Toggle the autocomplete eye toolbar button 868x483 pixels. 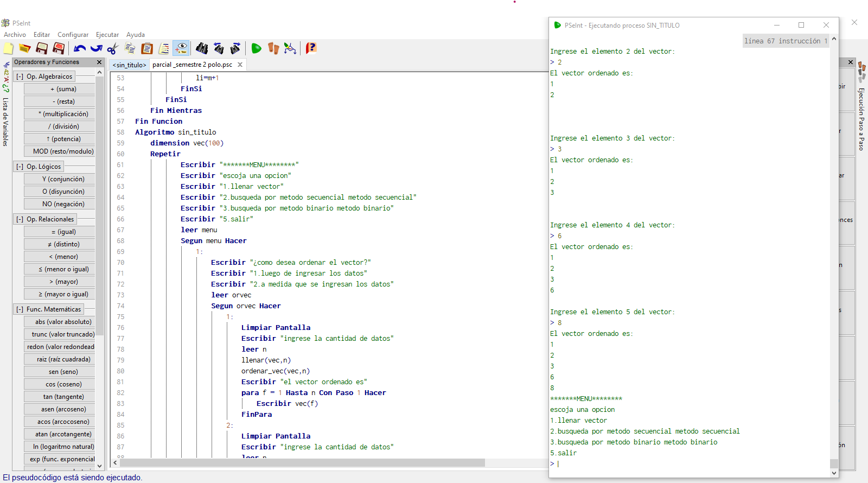coord(181,48)
